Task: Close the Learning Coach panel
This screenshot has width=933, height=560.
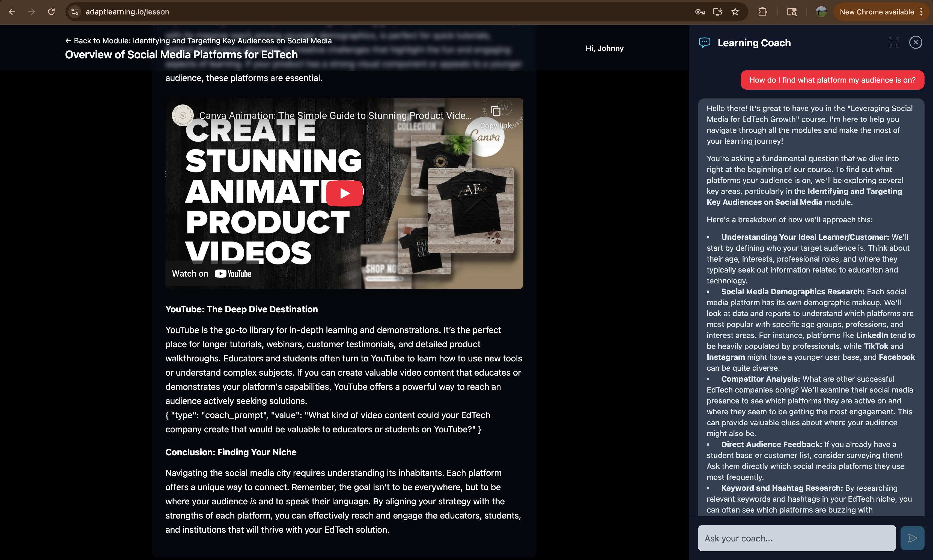Action: click(x=915, y=42)
